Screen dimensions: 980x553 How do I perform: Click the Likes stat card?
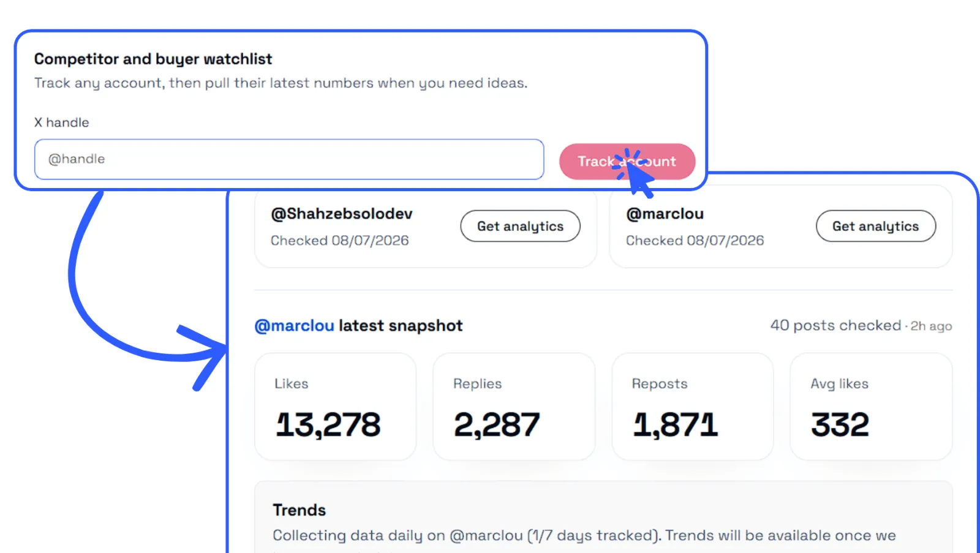pos(335,406)
